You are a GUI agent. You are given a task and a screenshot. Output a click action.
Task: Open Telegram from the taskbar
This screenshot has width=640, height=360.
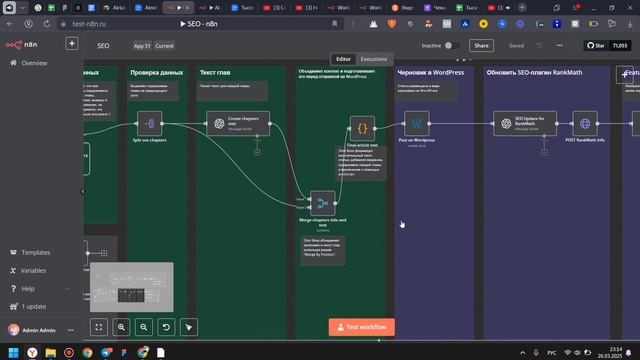106,353
